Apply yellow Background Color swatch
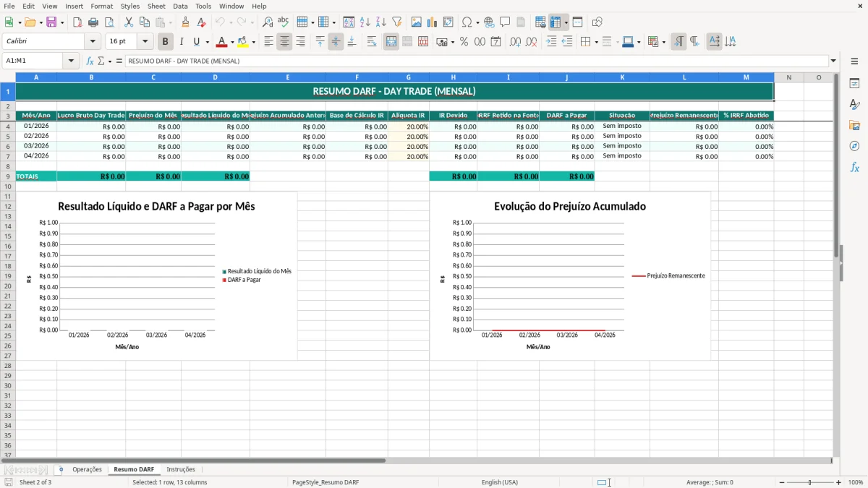The image size is (868, 488). pos(242,42)
